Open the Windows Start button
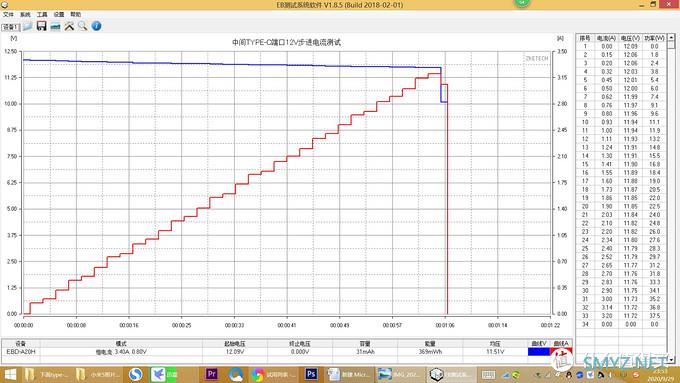Image resolution: width=680 pixels, height=383 pixels. click(x=10, y=374)
